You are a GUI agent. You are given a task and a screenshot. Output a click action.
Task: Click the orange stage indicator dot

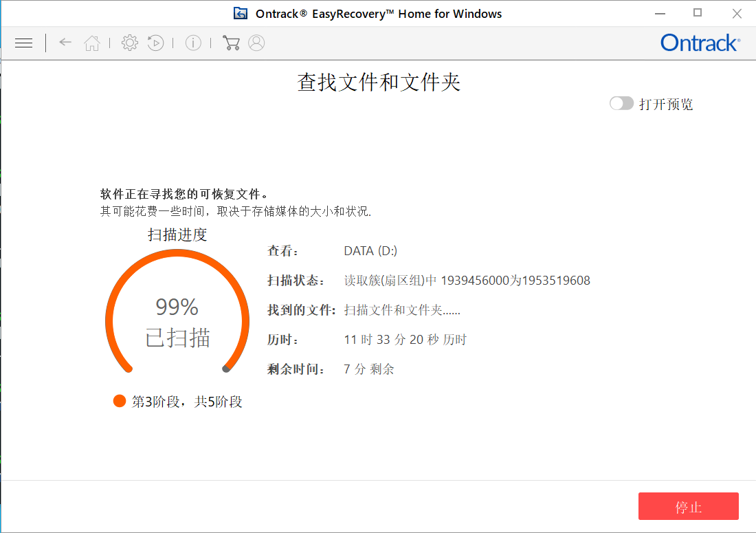tap(120, 401)
